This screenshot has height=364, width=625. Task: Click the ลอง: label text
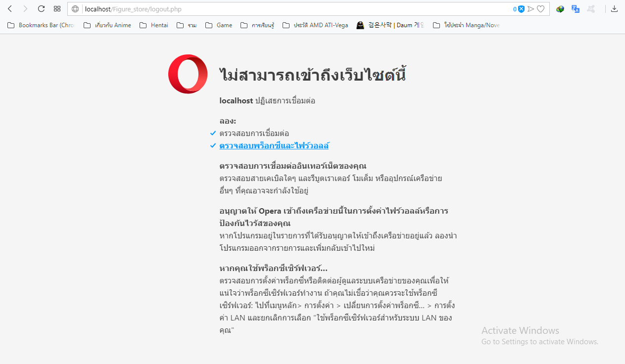pos(228,121)
